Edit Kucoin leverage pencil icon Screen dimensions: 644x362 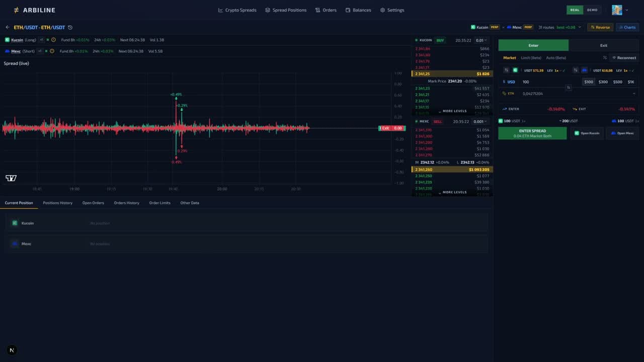click(x=563, y=70)
